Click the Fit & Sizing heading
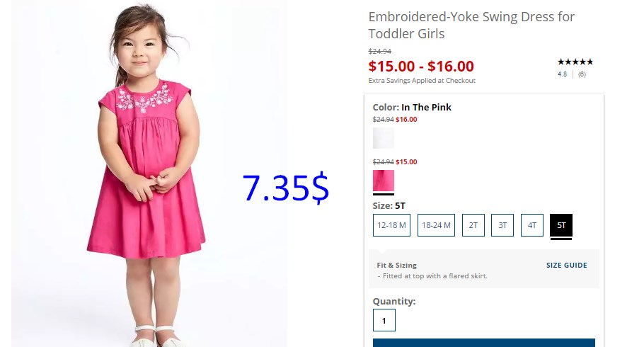 pos(397,266)
